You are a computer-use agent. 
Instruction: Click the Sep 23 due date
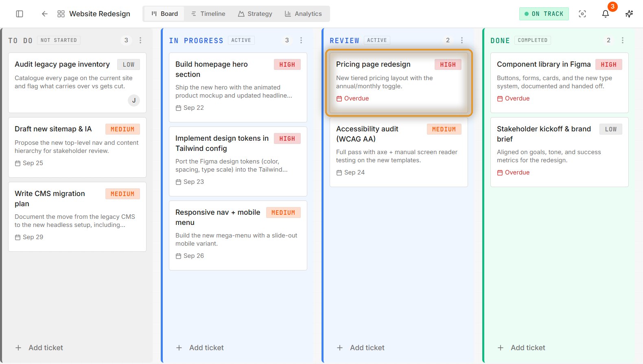click(190, 182)
